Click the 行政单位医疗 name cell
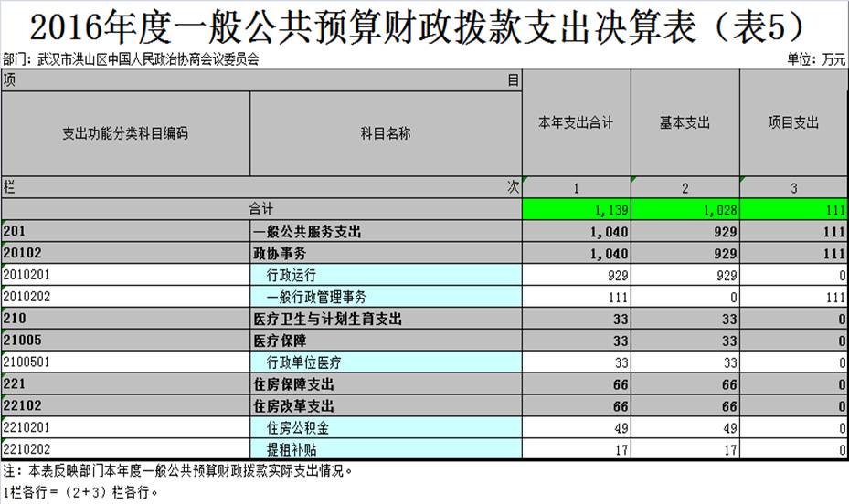The height and width of the screenshot is (504, 849). click(385, 362)
